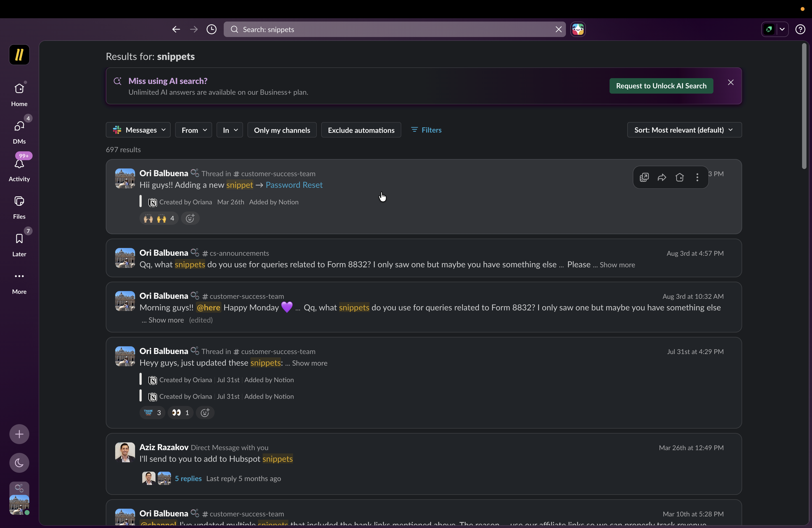Add a reaction to the 'Heyy guys' message
The height and width of the screenshot is (528, 812).
(x=205, y=413)
